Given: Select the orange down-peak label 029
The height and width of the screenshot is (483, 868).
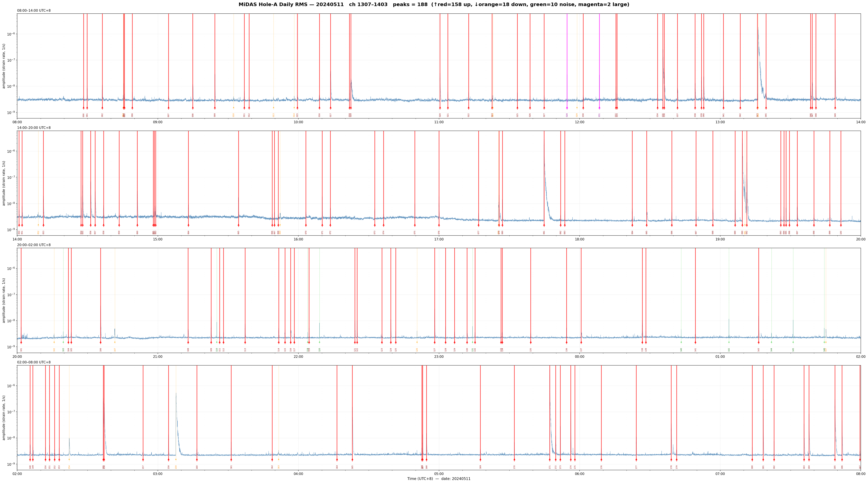Looking at the screenshot, I should point(577,115).
